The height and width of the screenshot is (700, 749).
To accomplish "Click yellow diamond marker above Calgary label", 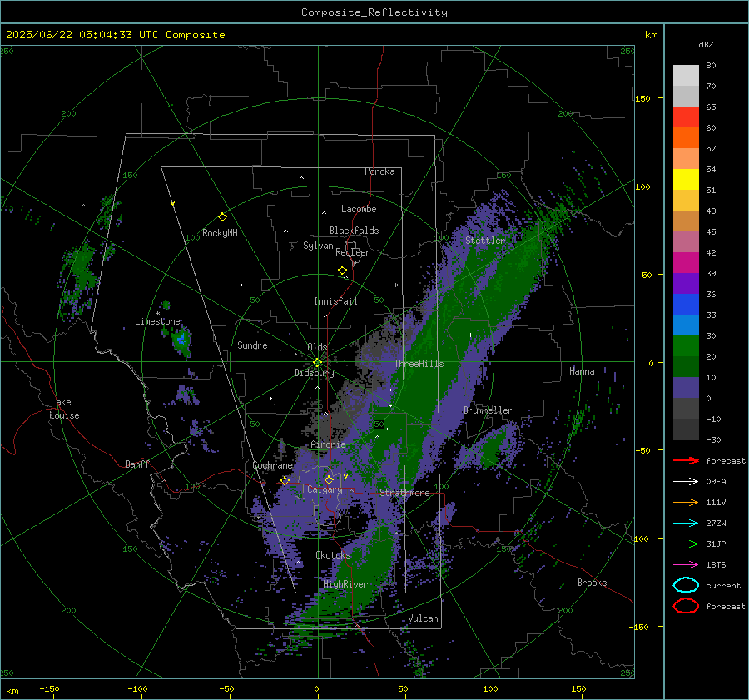I will click(329, 479).
